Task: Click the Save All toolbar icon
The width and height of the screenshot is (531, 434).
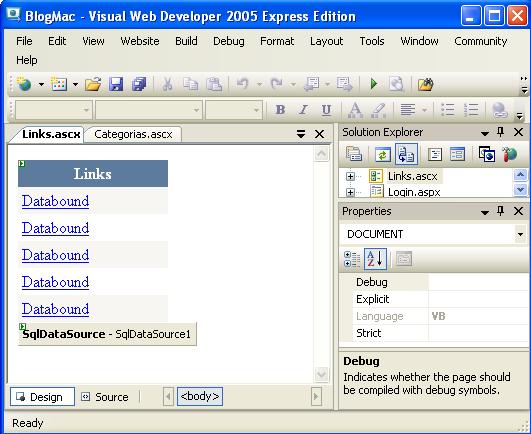Action: pos(139,84)
